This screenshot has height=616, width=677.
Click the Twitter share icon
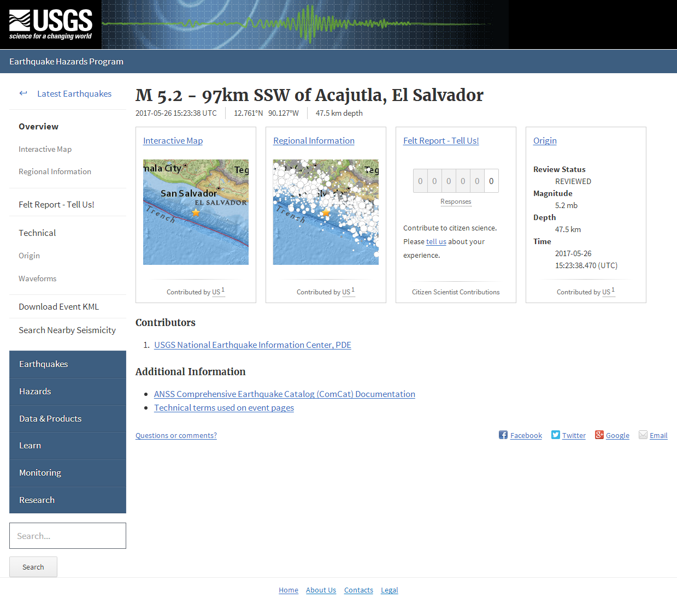[556, 435]
